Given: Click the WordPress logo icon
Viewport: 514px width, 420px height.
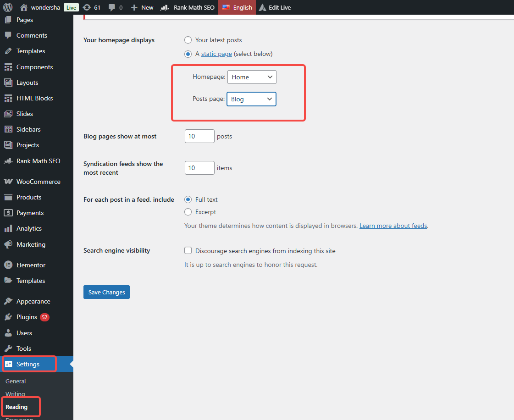Looking at the screenshot, I should 8,7.
